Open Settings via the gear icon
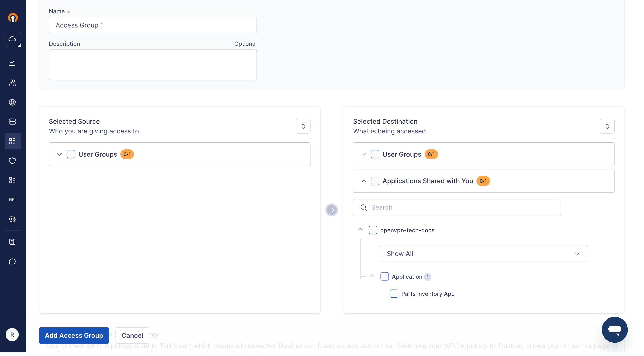The height and width of the screenshot is (356, 644). tap(12, 219)
